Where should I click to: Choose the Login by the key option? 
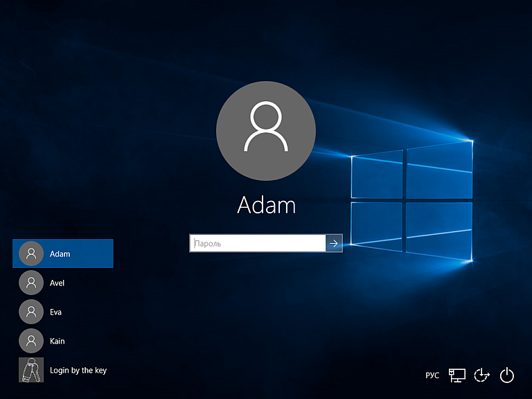tap(63, 370)
